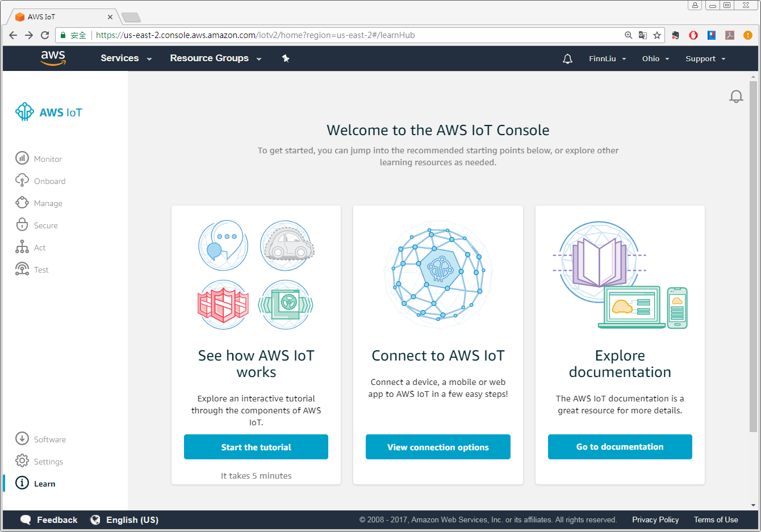
Task: Click the browser back arrow
Action: point(13,35)
